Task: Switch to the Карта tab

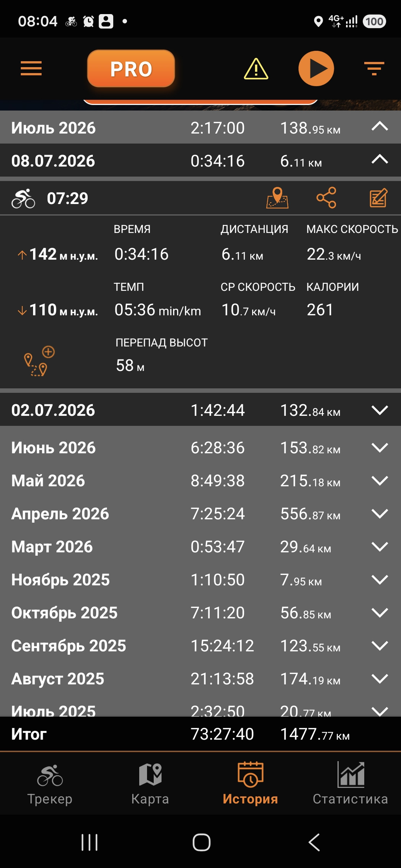Action: point(150,783)
